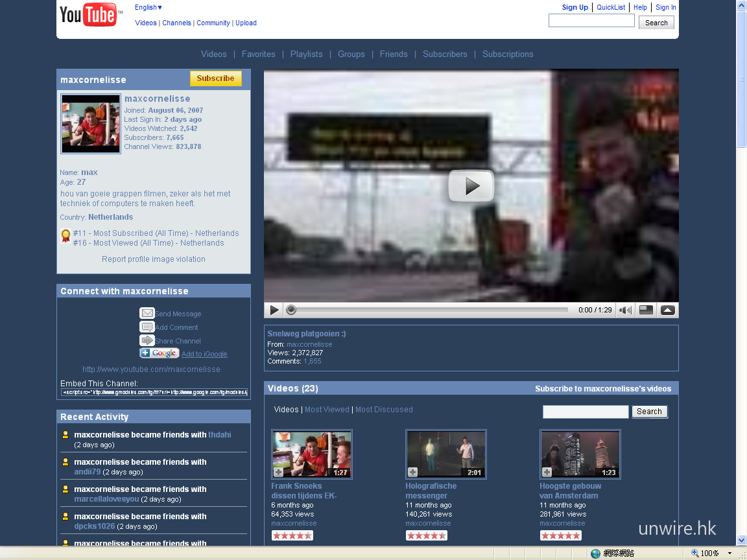Click the Share Channel arrow icon
Viewport: 747px width, 560px height.
[147, 340]
